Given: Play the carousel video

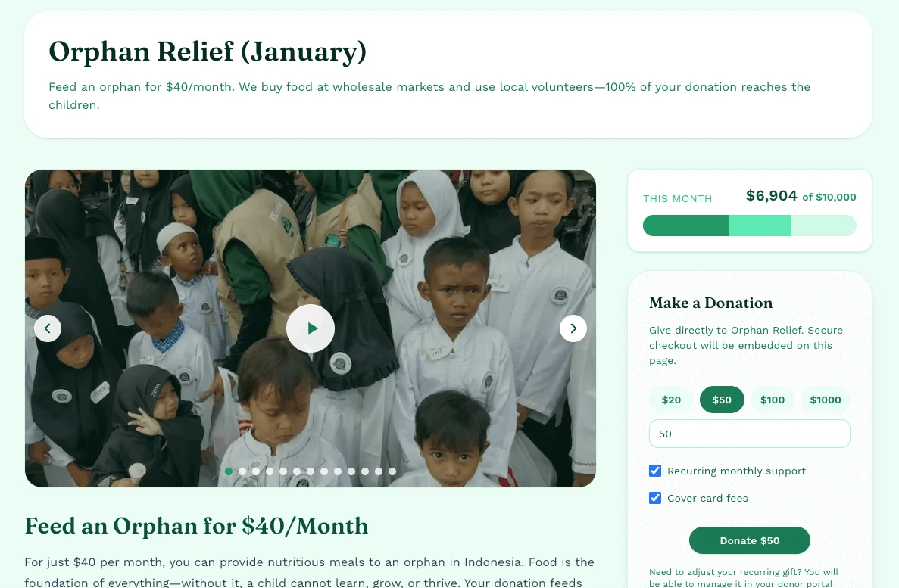Looking at the screenshot, I should 311,328.
